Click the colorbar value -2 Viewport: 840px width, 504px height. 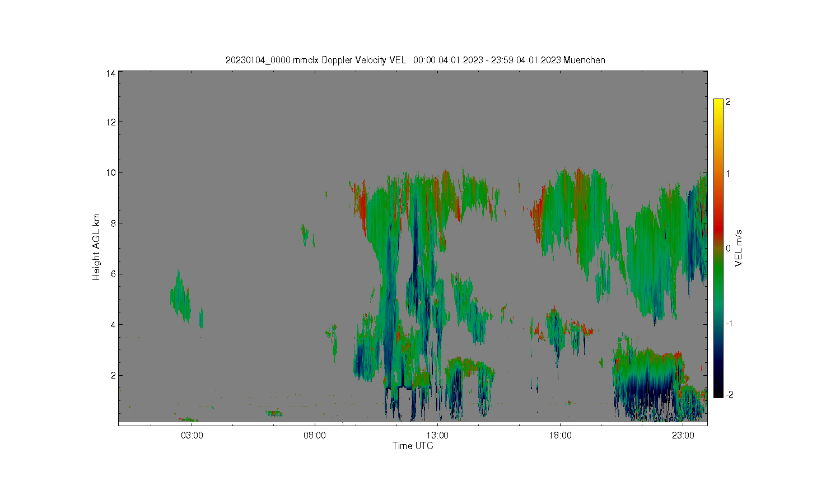point(729,395)
